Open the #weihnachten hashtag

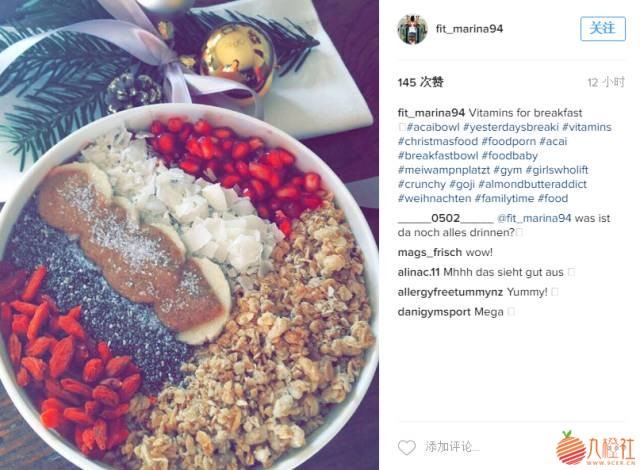click(434, 199)
